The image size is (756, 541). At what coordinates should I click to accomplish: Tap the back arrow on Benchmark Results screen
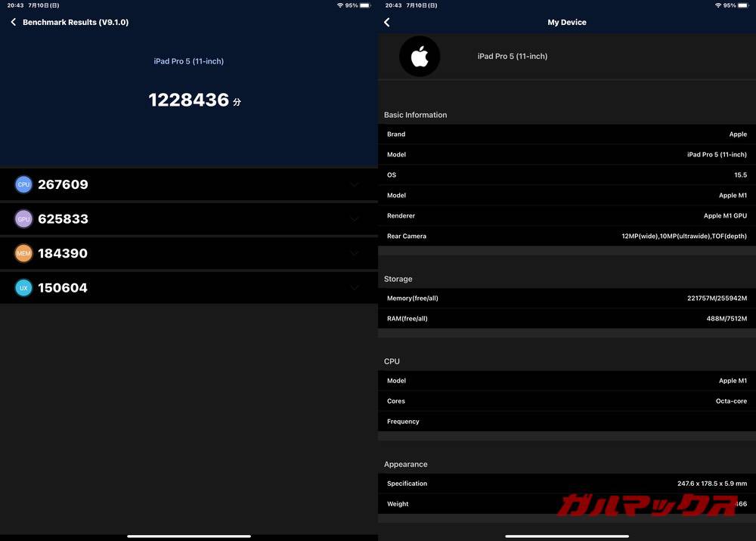click(13, 22)
